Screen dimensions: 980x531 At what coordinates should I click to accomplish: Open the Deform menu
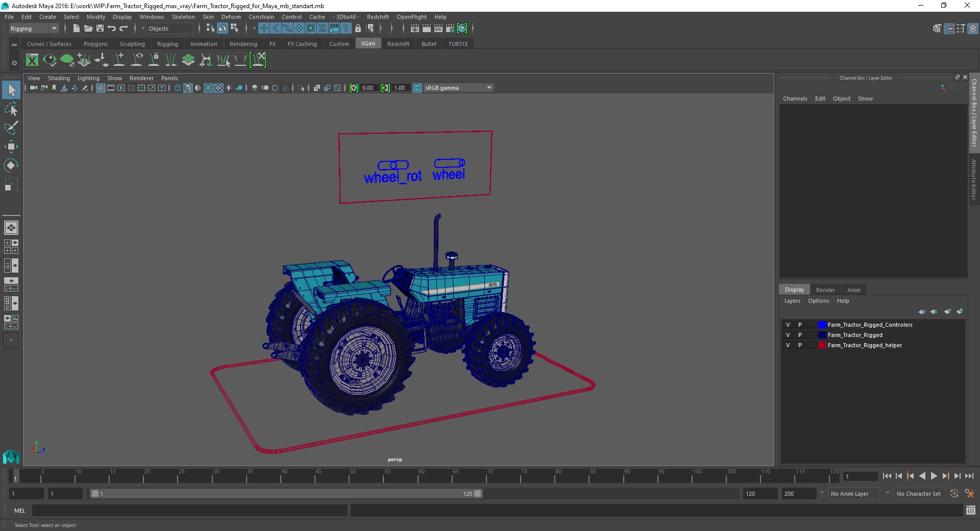231,17
